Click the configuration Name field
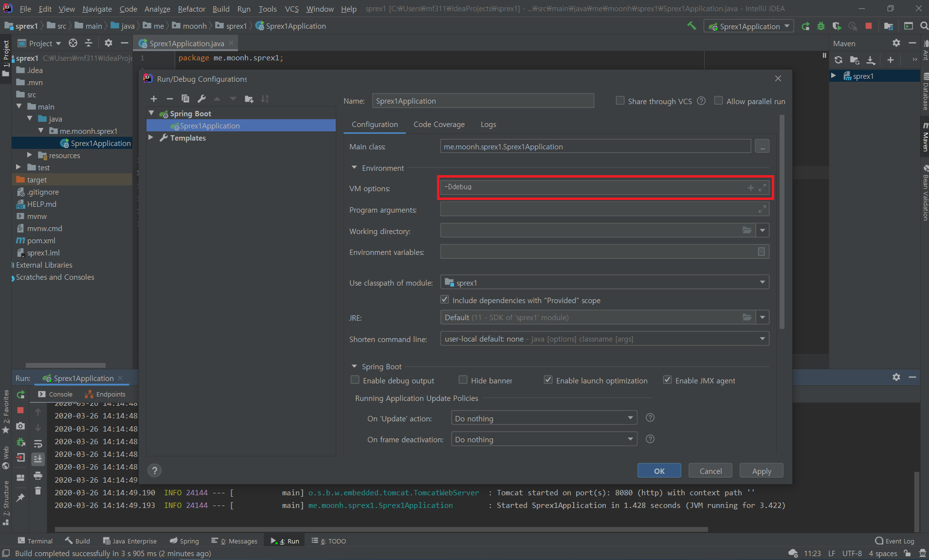This screenshot has height=560, width=929. [x=483, y=101]
